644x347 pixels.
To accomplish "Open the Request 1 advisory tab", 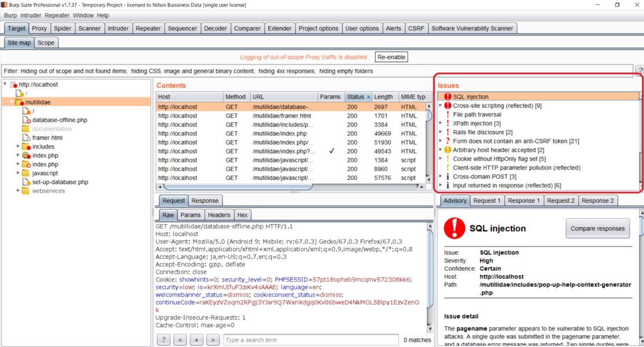I will click(487, 201).
